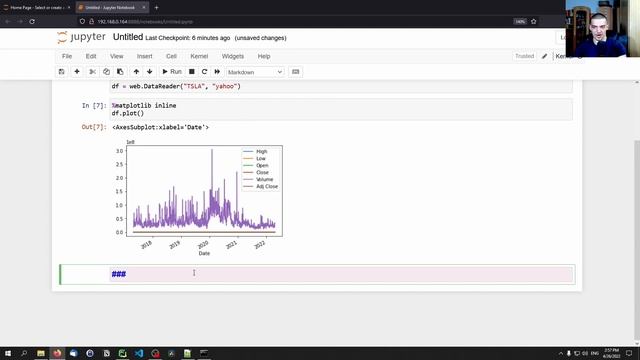The width and height of the screenshot is (640, 360).
Task: Click the Firefox taskbar icon
Action: click(57, 353)
